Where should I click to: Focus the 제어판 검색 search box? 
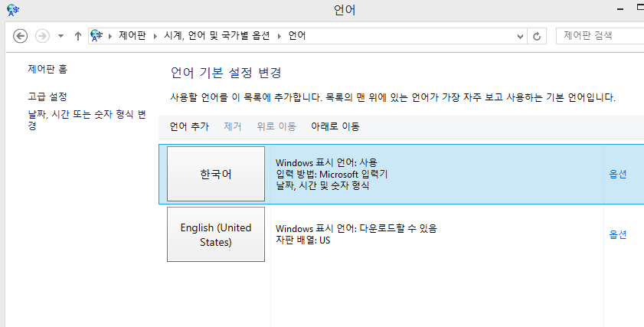click(600, 36)
